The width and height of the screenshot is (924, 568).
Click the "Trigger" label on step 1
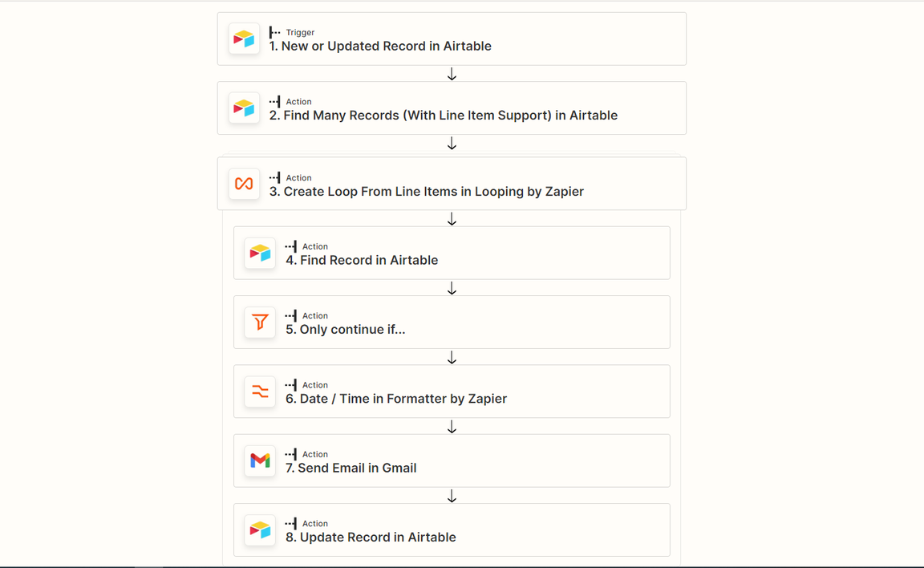click(x=300, y=33)
